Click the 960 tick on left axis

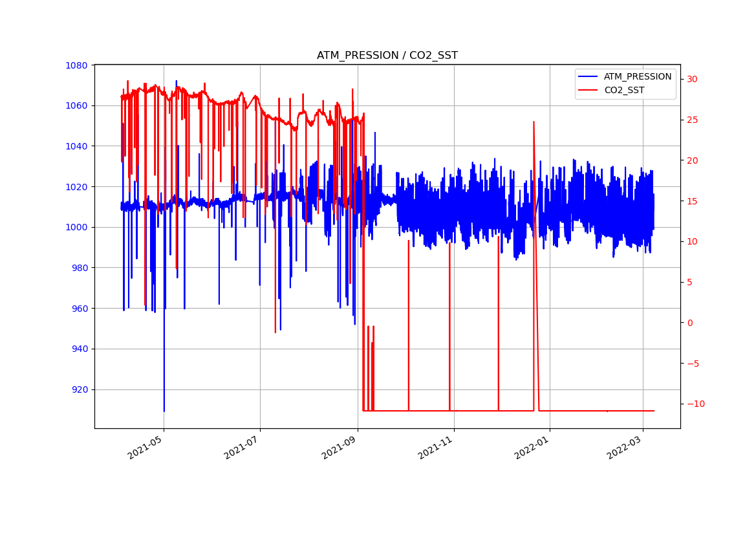79,309
